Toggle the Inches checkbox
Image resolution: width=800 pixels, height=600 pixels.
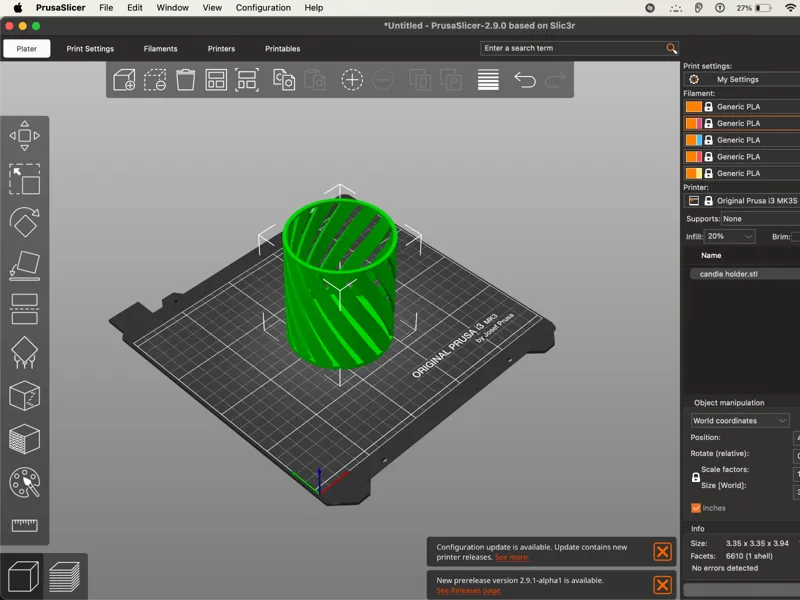(x=696, y=508)
